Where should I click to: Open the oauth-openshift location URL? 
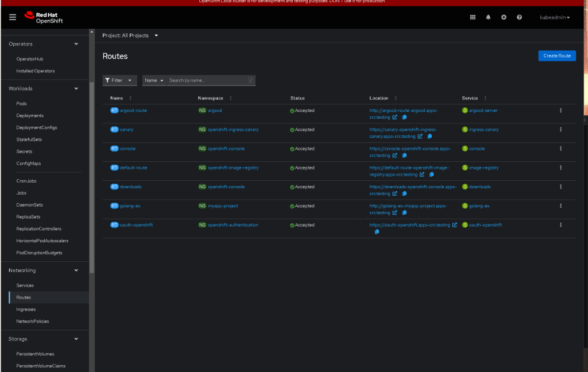coord(409,226)
